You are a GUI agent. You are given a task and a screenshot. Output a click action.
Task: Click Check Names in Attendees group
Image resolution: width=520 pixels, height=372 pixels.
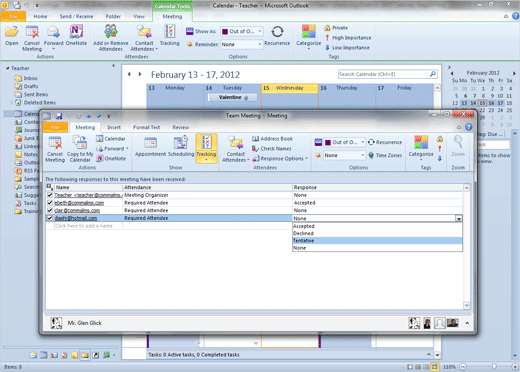click(x=272, y=149)
